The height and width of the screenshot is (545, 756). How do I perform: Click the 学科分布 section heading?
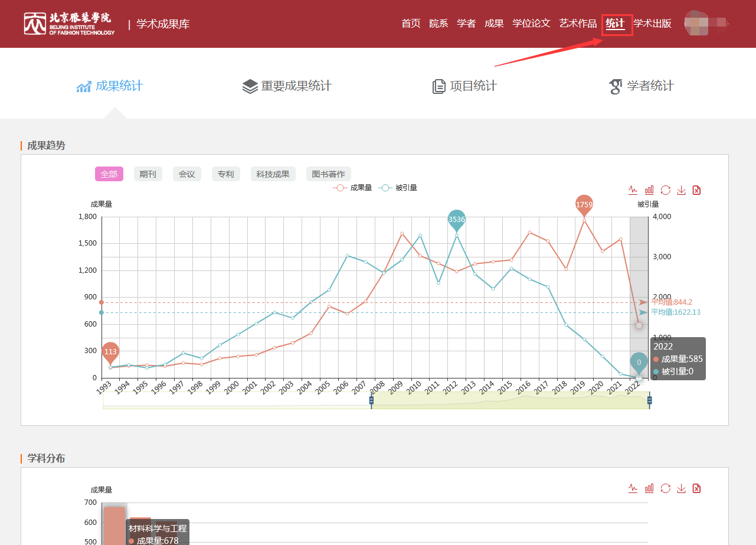point(46,458)
